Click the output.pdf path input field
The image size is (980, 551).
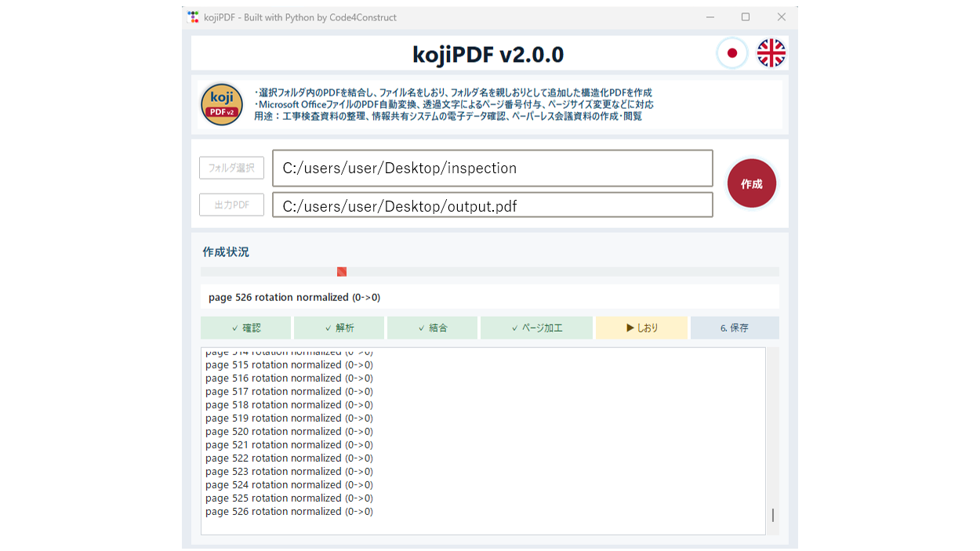pos(492,205)
